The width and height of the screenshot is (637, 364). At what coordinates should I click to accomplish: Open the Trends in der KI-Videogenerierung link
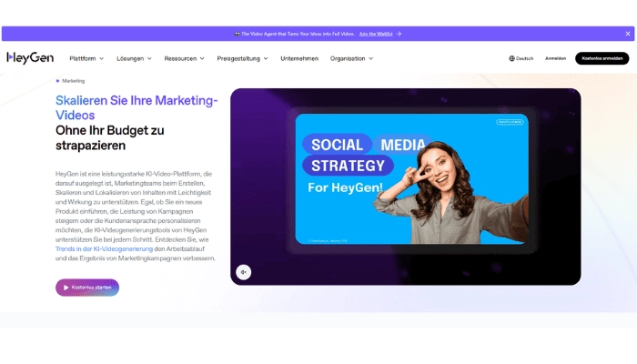[104, 248]
